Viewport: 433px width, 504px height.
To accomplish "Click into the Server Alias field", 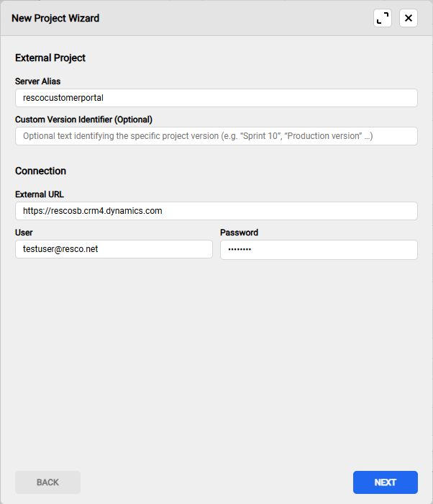I will coord(216,98).
